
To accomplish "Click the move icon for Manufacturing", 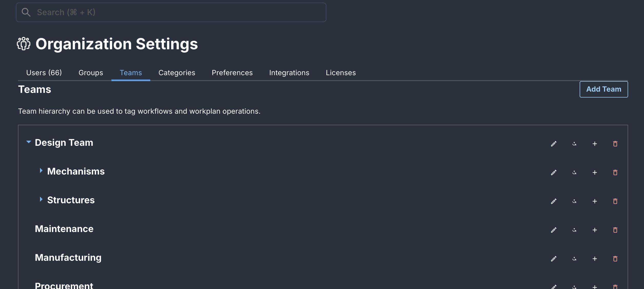I will (x=574, y=259).
